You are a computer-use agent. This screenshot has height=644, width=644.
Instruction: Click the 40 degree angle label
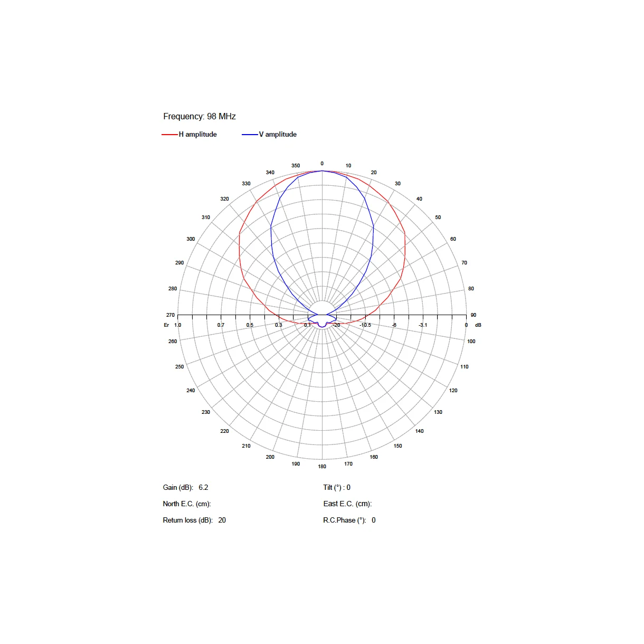[x=419, y=199]
